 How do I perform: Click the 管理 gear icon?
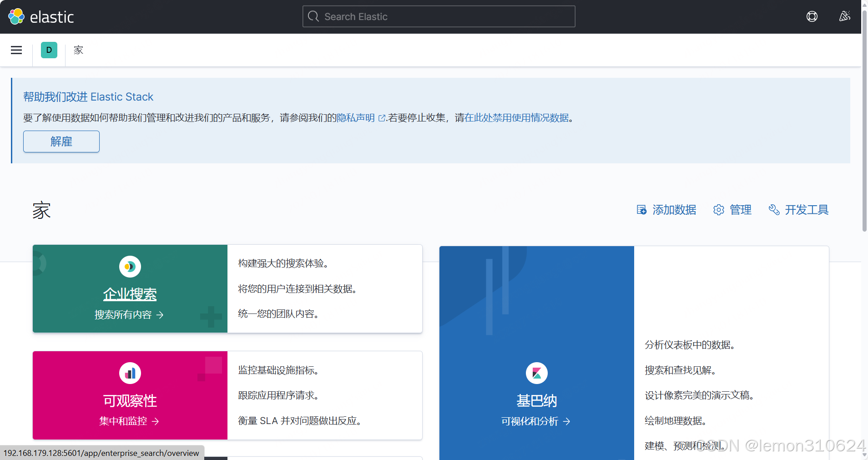[x=719, y=210]
